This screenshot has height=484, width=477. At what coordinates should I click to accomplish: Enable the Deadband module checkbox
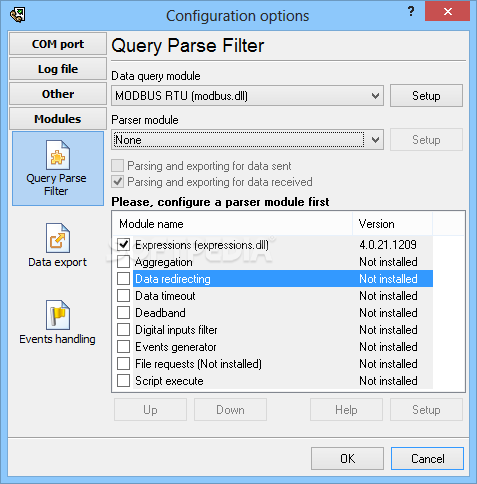(123, 313)
